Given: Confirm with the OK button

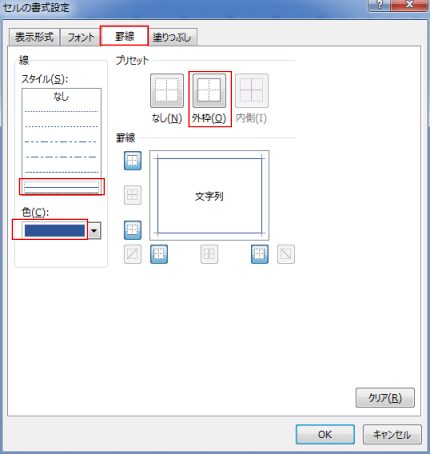Looking at the screenshot, I should pos(325,434).
